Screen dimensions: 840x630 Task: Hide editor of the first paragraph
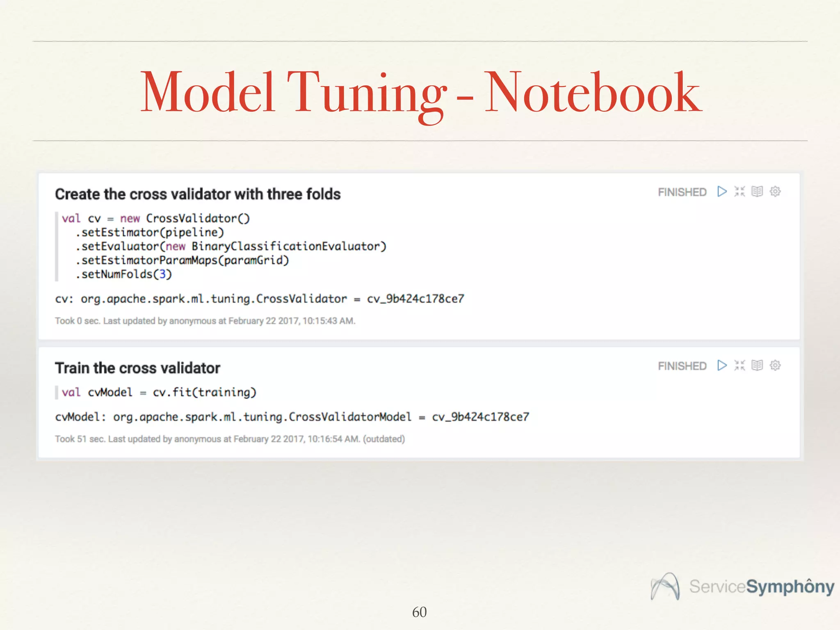pyautogui.click(x=740, y=192)
